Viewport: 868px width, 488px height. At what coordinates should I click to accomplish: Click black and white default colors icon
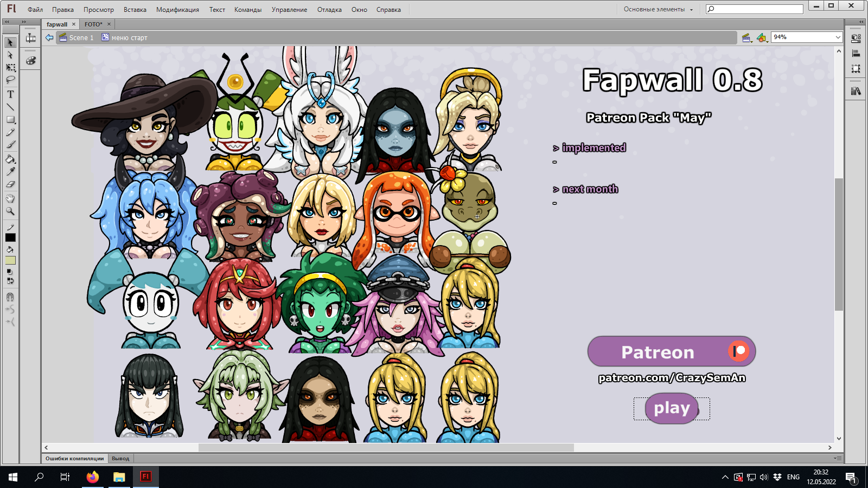click(9, 272)
